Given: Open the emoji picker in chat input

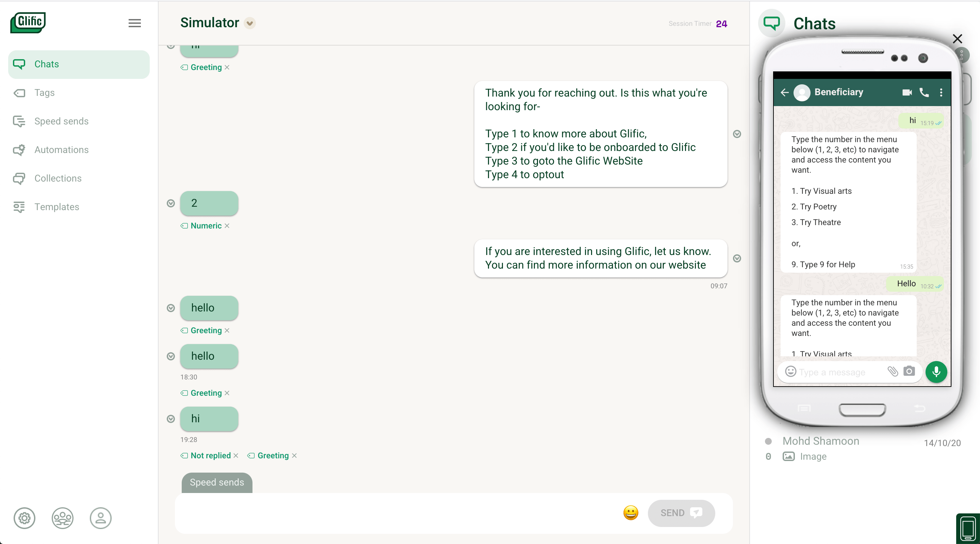Looking at the screenshot, I should point(631,513).
